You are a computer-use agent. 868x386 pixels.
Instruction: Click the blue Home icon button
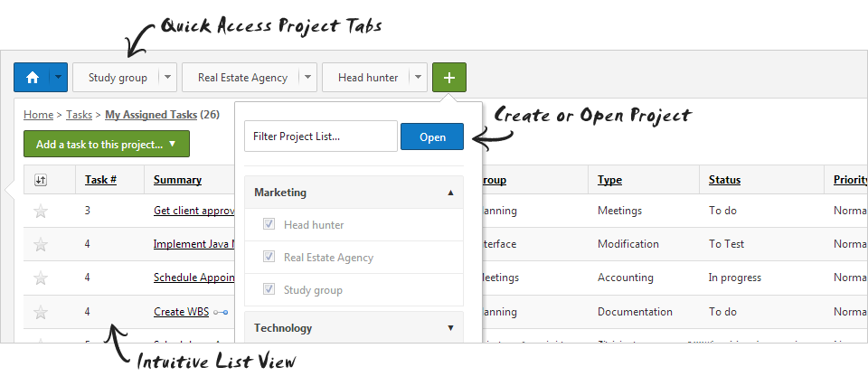(x=33, y=78)
